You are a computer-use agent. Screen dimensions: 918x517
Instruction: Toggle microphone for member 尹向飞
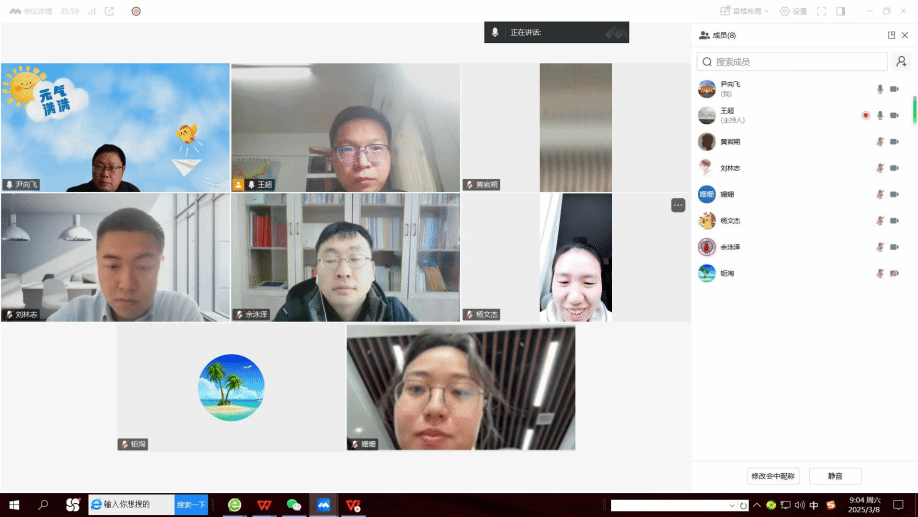880,89
